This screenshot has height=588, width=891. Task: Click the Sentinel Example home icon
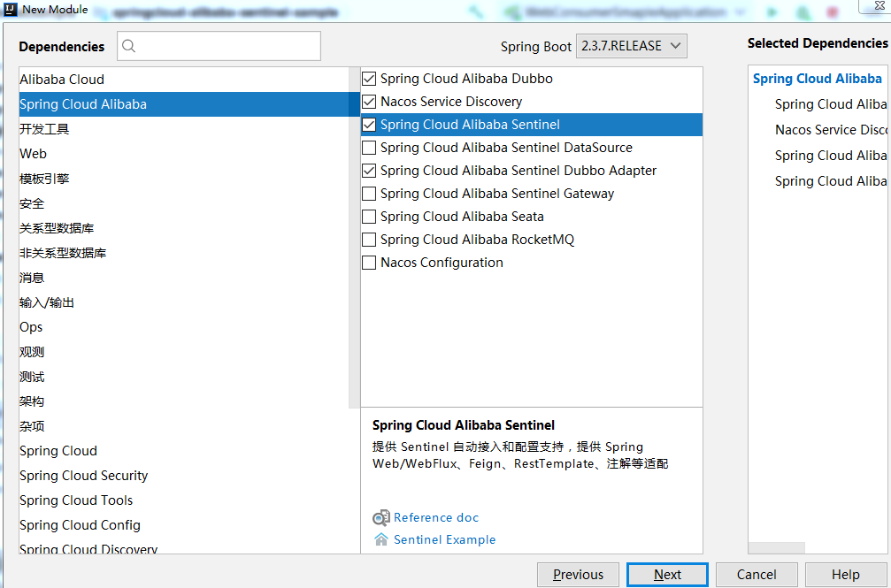[381, 539]
